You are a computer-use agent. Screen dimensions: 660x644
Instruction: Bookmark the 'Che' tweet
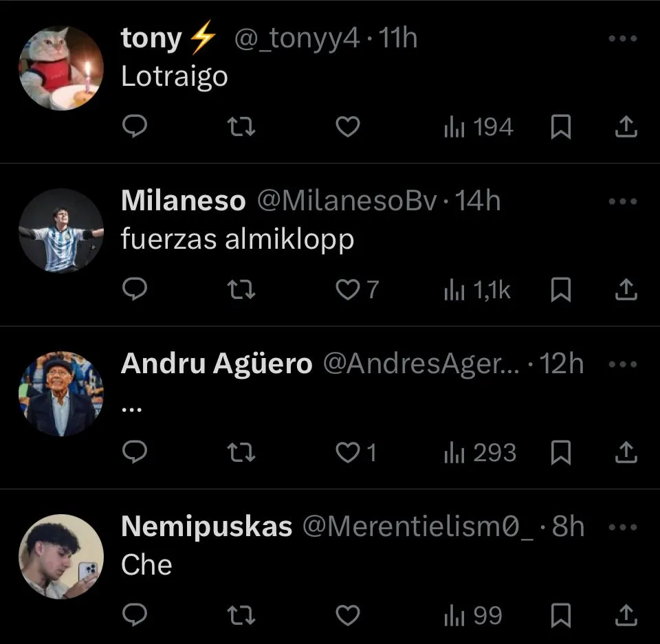[561, 616]
